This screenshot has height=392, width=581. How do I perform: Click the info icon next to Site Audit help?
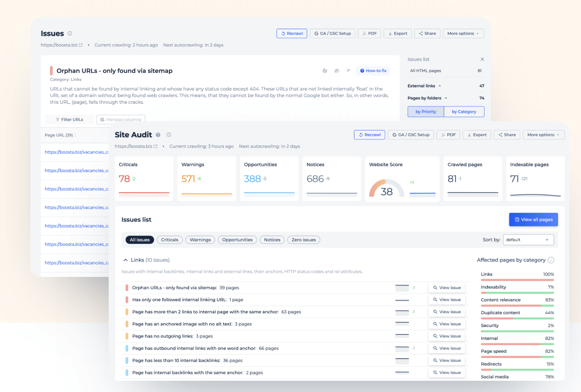[169, 135]
